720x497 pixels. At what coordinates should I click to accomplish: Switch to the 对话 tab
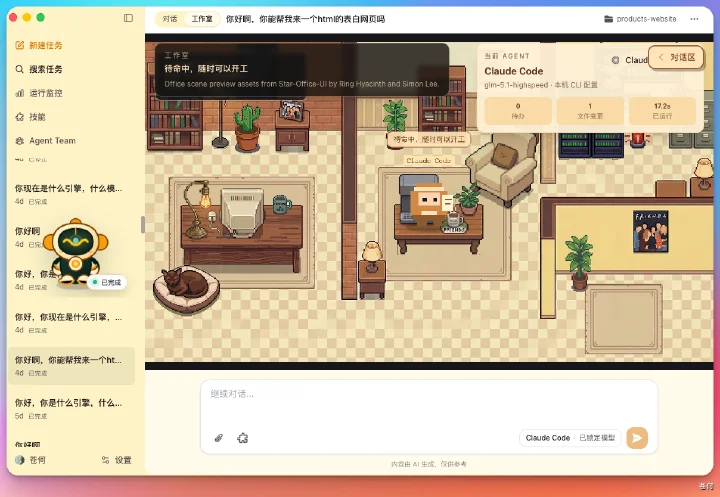click(170, 19)
